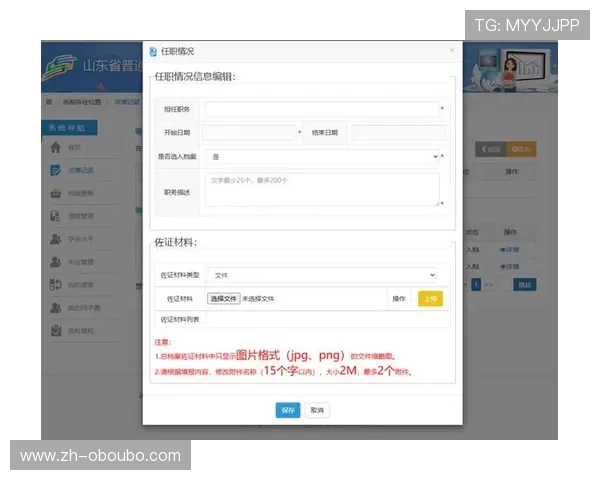
Task: Click the >> next page button
Action: coord(489,285)
